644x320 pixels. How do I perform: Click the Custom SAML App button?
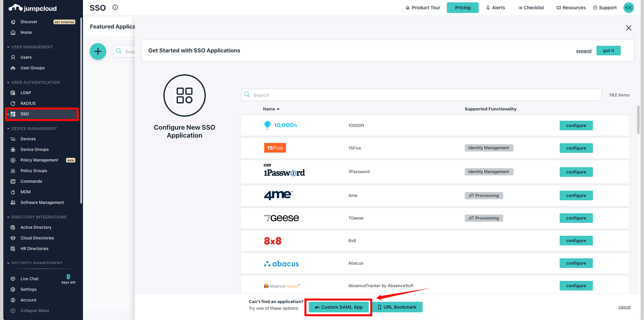(339, 307)
